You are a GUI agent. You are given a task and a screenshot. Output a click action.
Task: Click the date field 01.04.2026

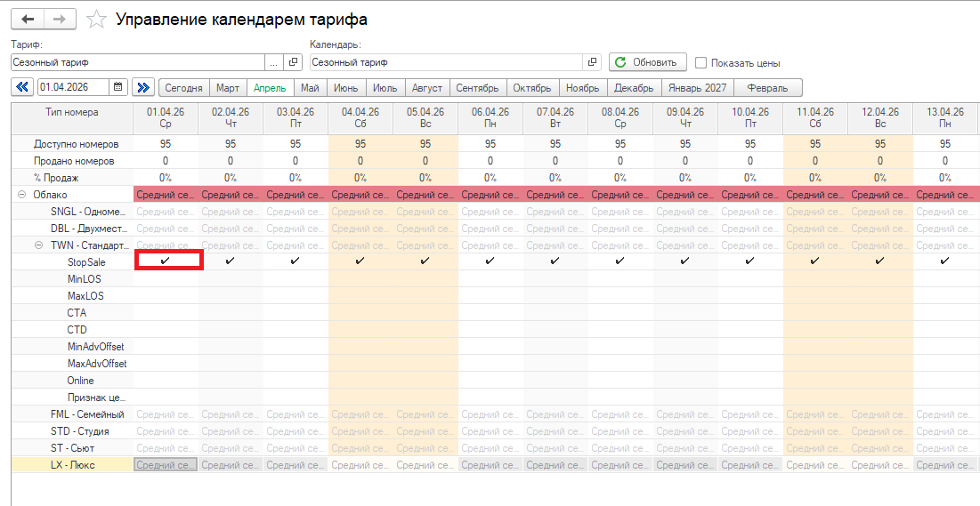73,87
